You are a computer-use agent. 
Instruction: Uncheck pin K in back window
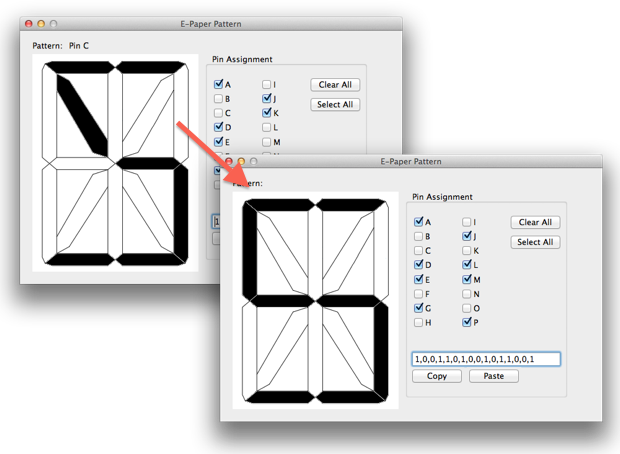click(267, 113)
